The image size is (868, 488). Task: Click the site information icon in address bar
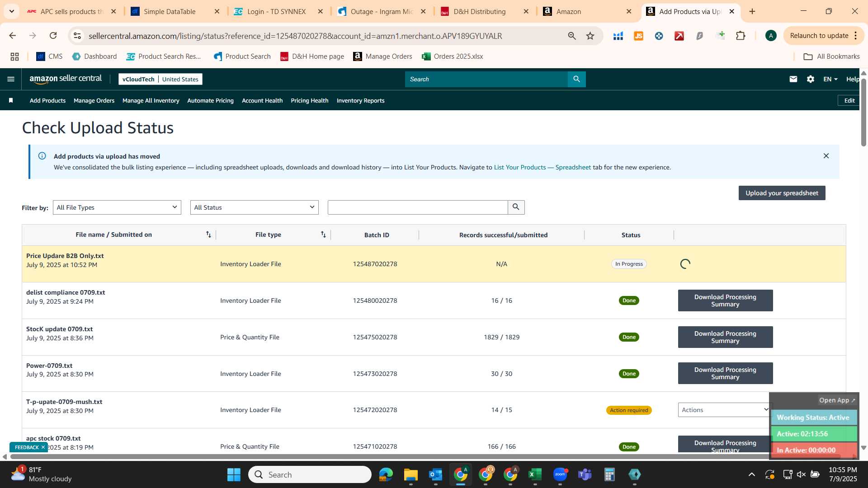(x=77, y=36)
